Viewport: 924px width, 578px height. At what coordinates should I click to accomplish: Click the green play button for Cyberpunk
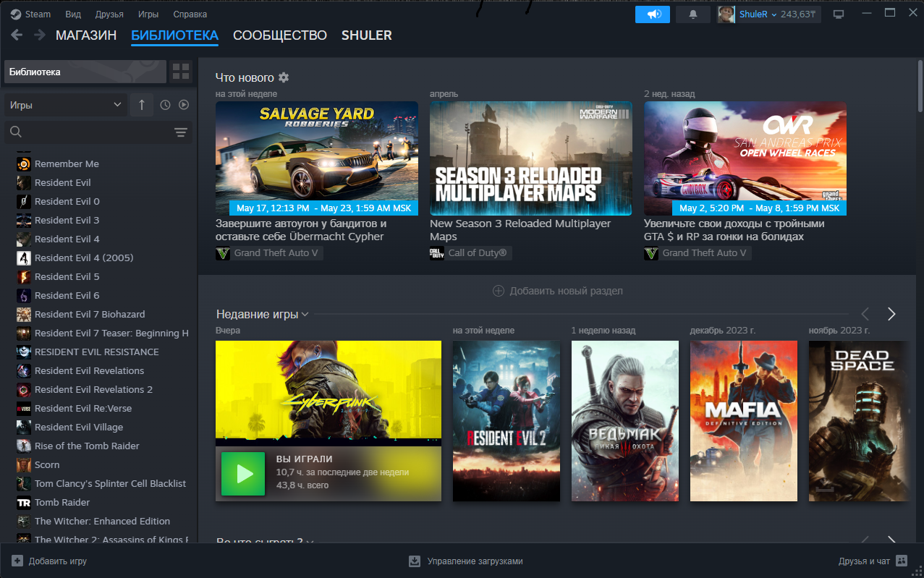(x=243, y=474)
